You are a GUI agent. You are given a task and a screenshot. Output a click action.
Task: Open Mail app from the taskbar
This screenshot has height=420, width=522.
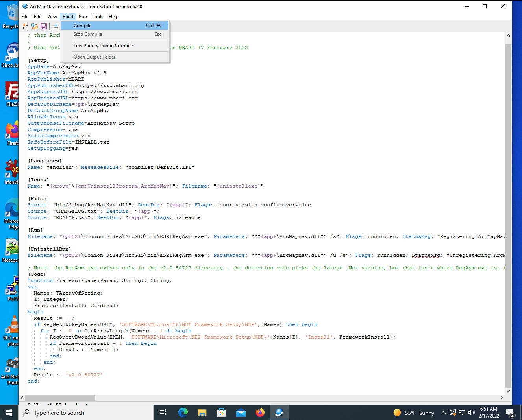click(241, 413)
